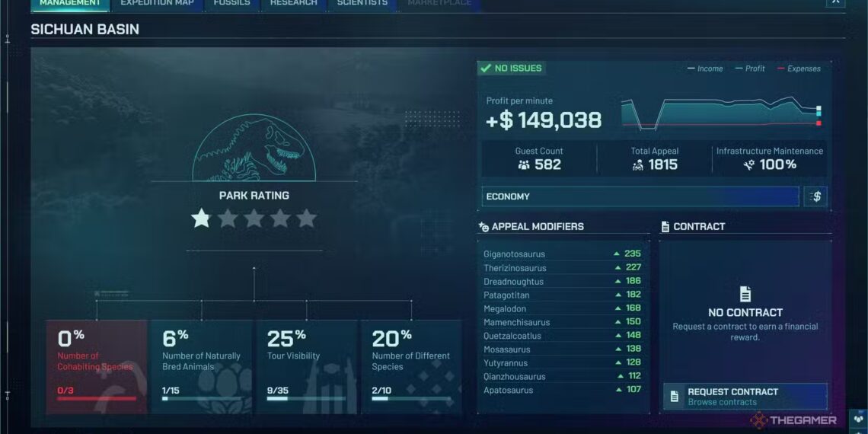This screenshot has width=868, height=434.
Task: Click the dollar icon beside Economy bar
Action: coord(815,196)
